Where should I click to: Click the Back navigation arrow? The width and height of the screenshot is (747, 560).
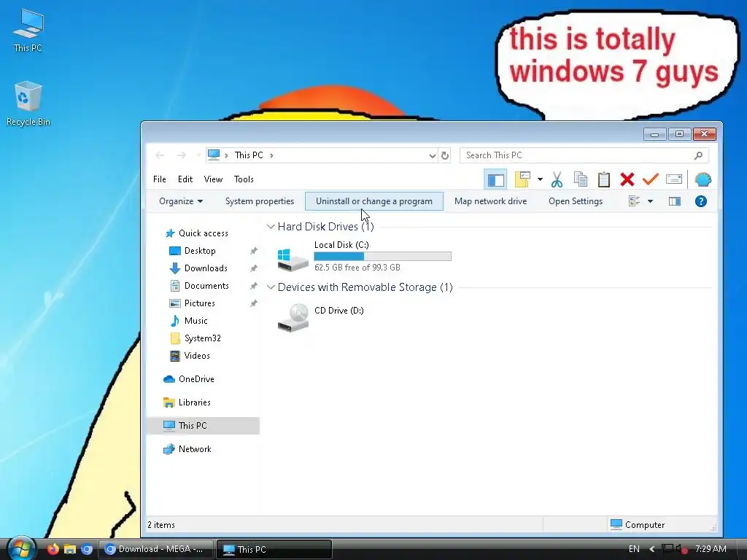[160, 155]
